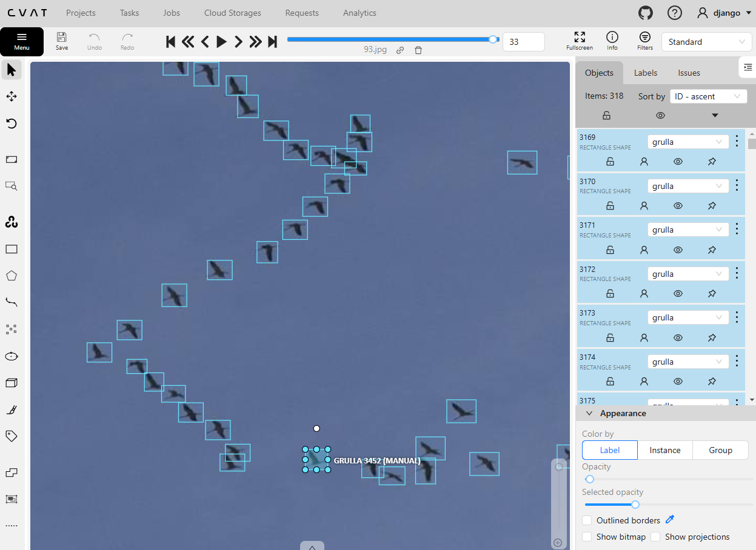
Task: Open the GitHub repository icon
Action: [646, 13]
